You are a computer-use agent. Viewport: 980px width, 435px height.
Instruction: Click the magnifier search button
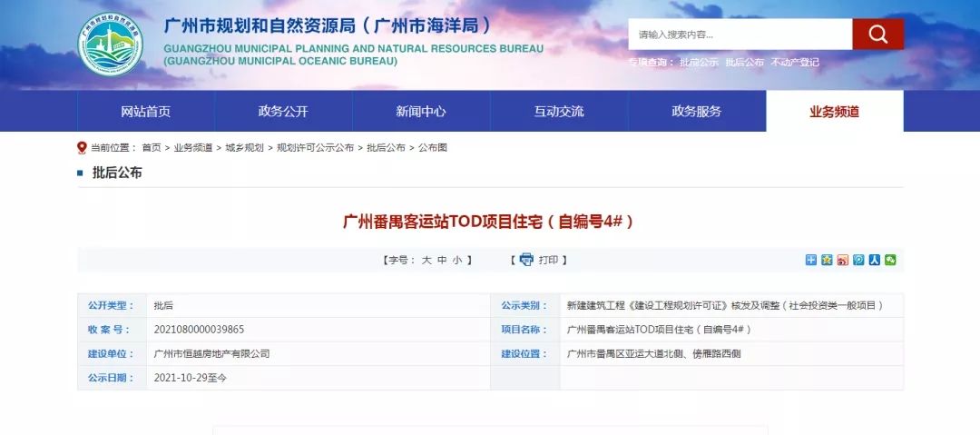tap(877, 35)
